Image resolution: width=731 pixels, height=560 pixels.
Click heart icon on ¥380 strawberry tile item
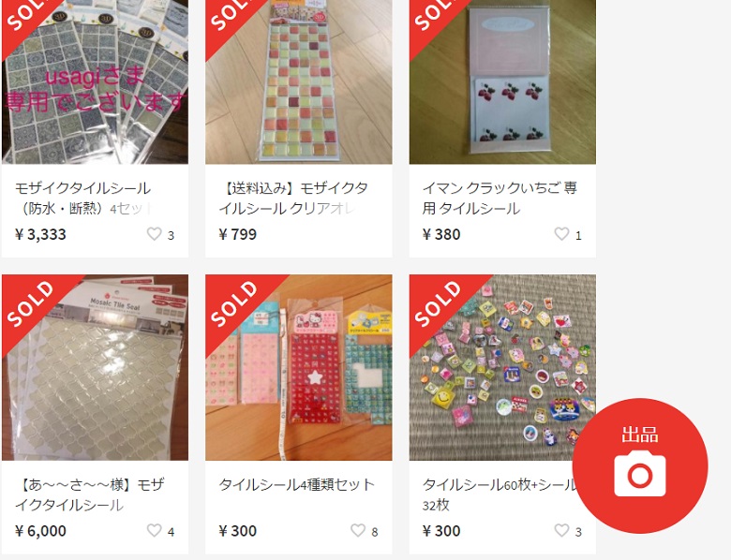(x=561, y=234)
